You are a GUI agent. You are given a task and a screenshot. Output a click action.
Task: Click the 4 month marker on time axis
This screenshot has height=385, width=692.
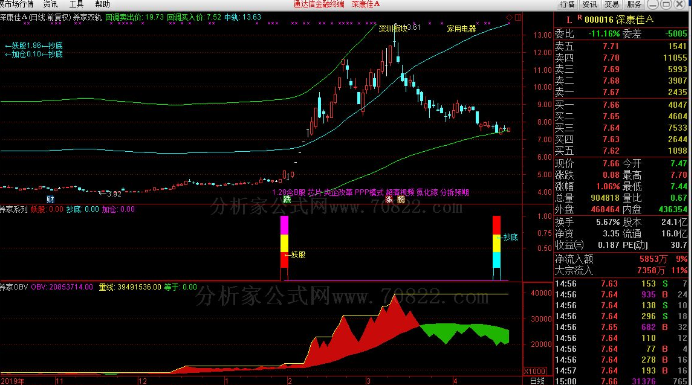coord(455,381)
